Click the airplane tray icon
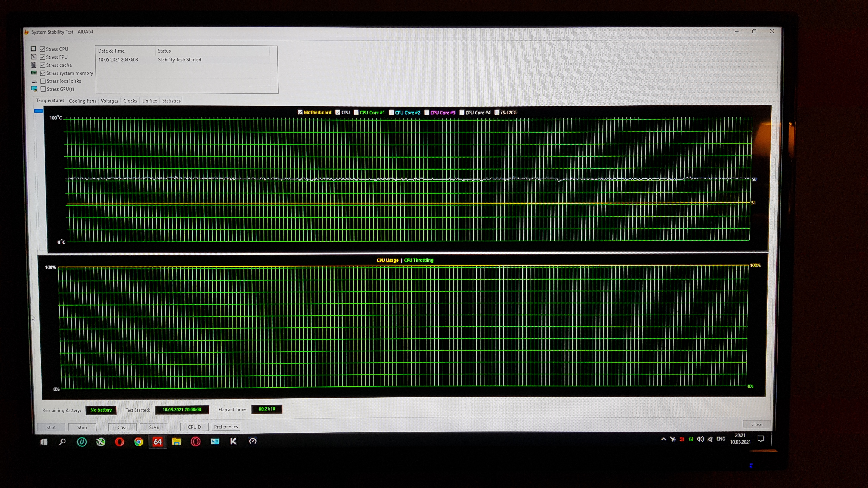The width and height of the screenshot is (868, 488). [673, 439]
